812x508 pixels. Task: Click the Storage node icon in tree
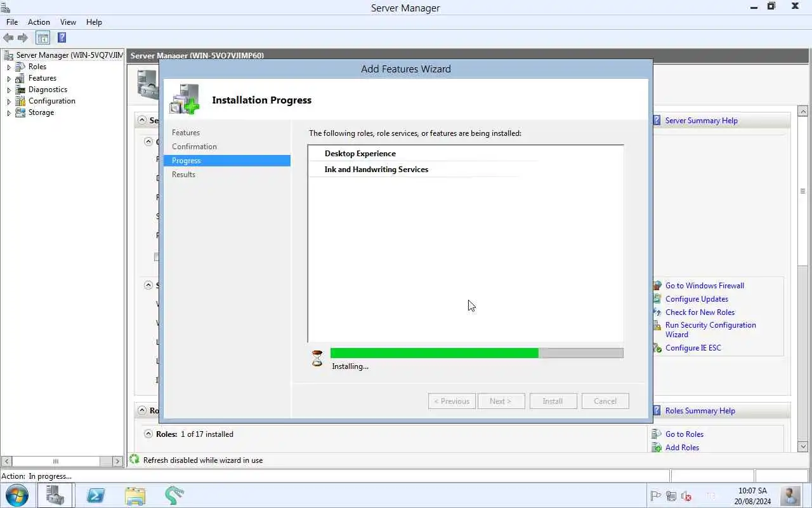tap(20, 112)
